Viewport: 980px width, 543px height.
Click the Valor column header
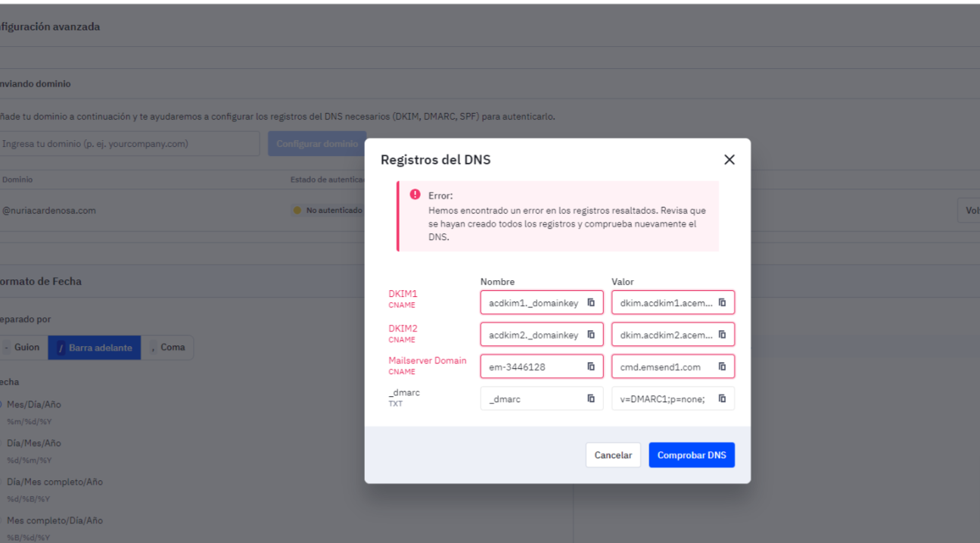[x=623, y=282]
